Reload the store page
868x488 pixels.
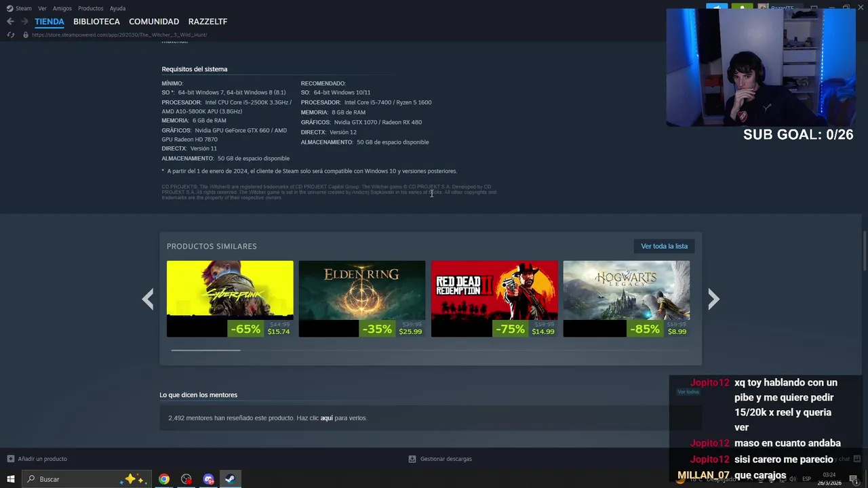coord(10,35)
